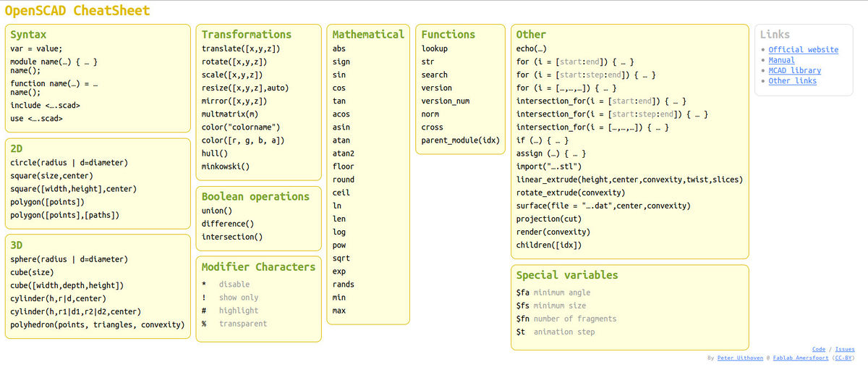Click the rotate_extrude(convexity) entry
The height and width of the screenshot is (370, 868).
point(570,193)
